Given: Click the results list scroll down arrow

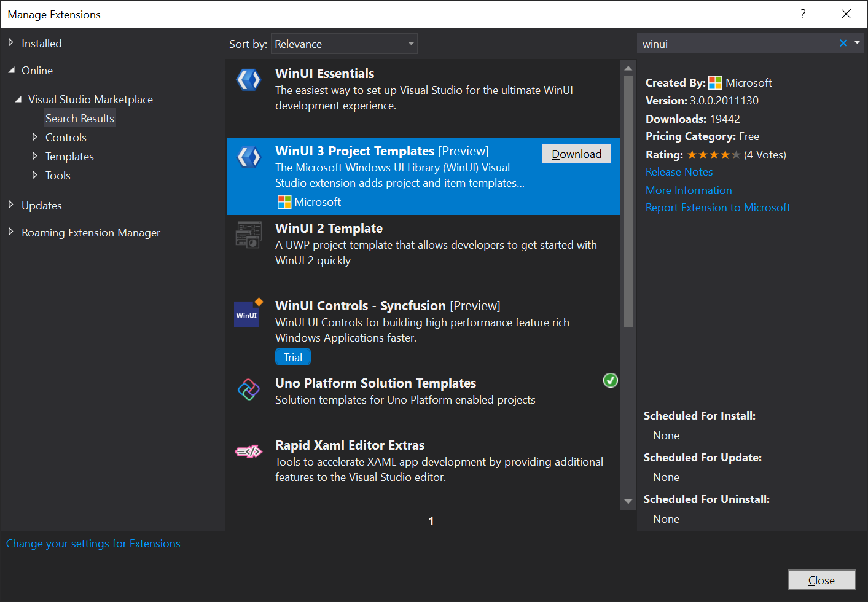Looking at the screenshot, I should (628, 501).
